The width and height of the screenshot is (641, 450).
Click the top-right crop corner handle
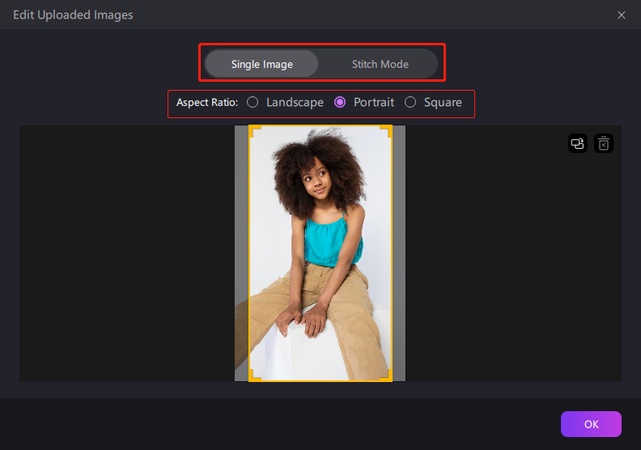click(388, 130)
